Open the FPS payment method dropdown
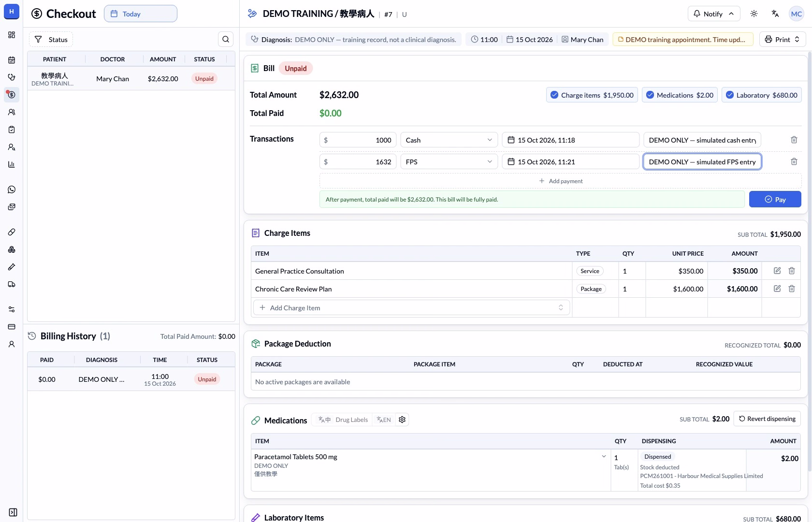 pyautogui.click(x=449, y=161)
